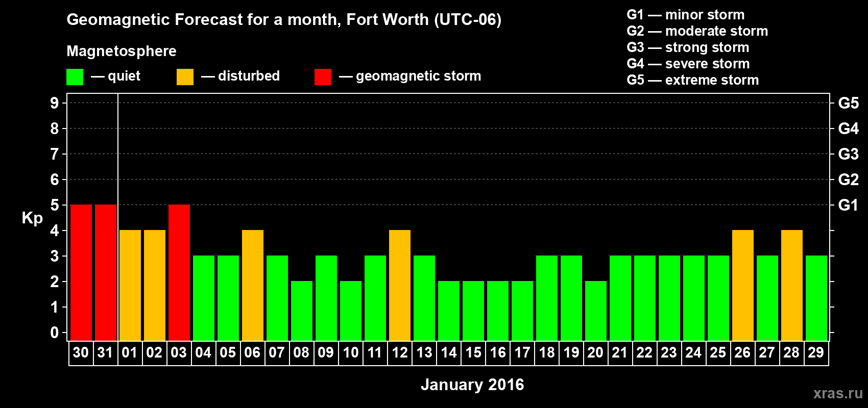Click the orange bar for day 28

click(x=792, y=286)
